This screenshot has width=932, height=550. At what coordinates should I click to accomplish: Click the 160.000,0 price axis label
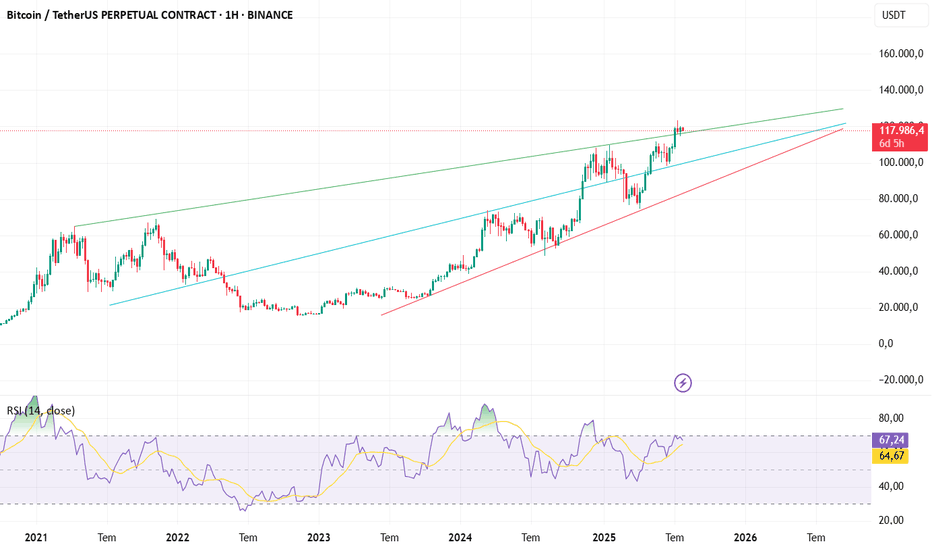901,54
